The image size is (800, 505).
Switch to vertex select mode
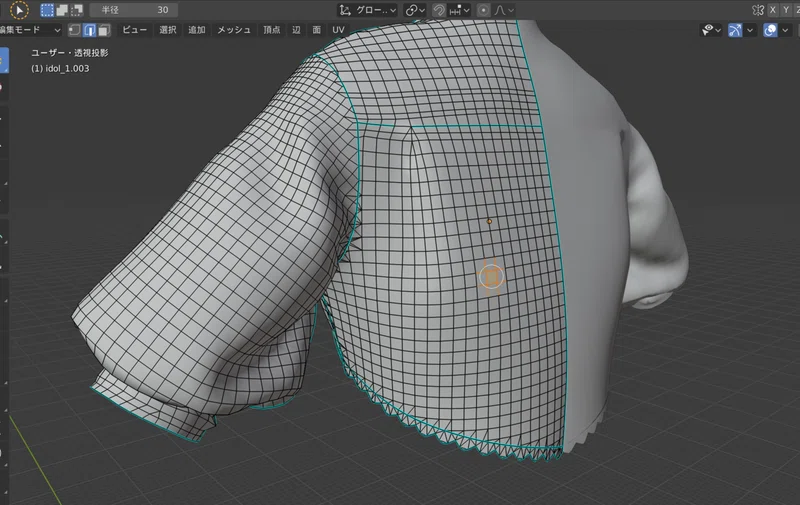pyautogui.click(x=74, y=30)
